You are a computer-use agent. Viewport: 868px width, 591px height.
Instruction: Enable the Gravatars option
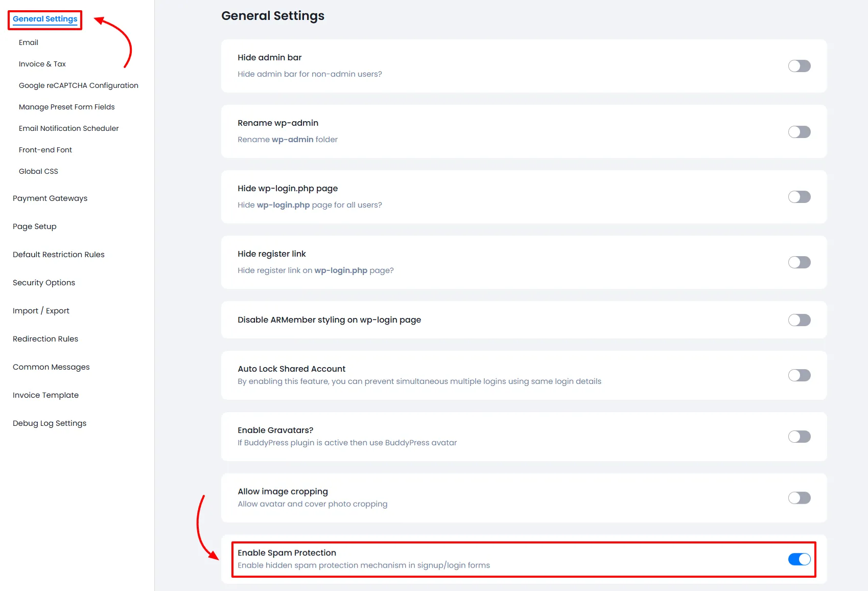(799, 436)
